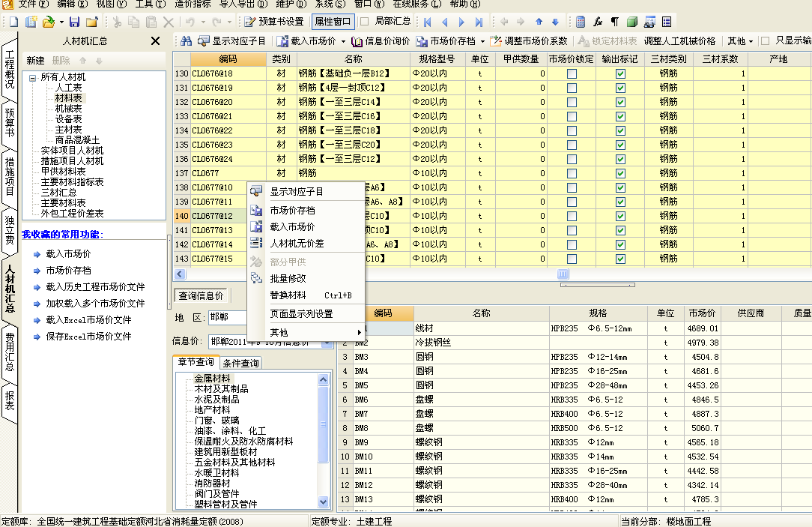Choose 人材机无价差 from the context menu
Viewport: 812px width, 527px height.
(306, 243)
